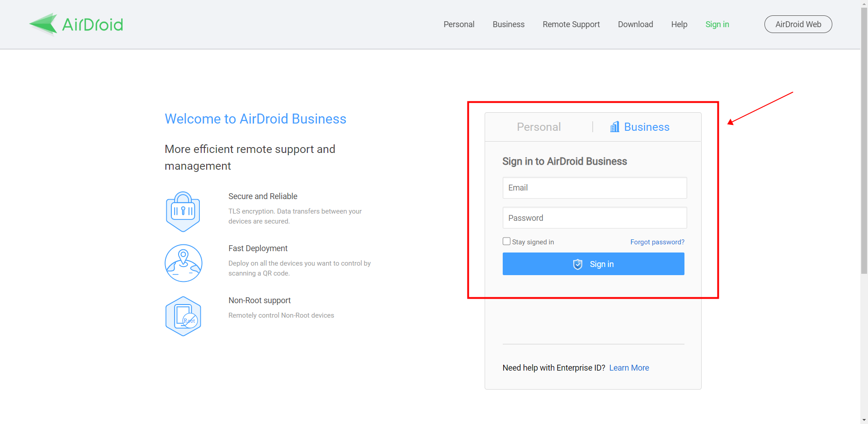868x424 pixels.
Task: Focus the Password input field
Action: click(x=594, y=218)
